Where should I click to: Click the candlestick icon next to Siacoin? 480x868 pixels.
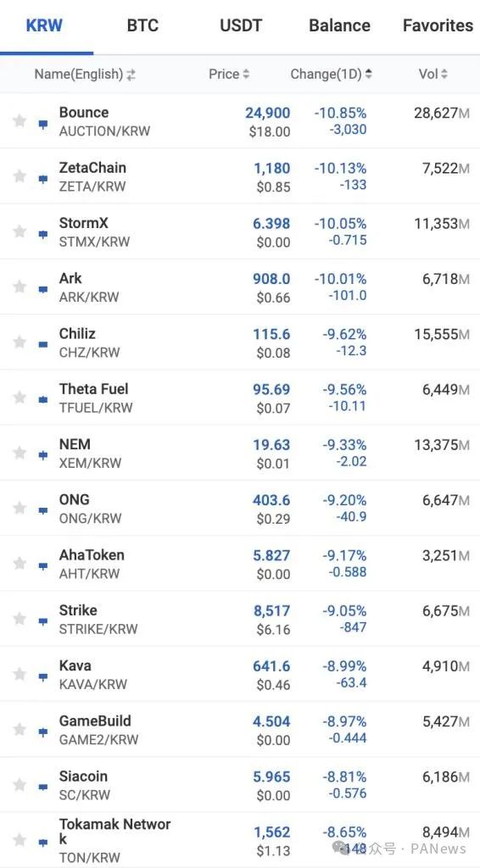pos(42,787)
